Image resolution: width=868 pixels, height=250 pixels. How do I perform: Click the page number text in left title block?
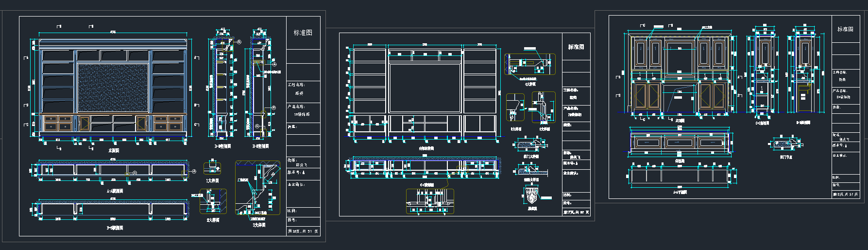[303, 232]
